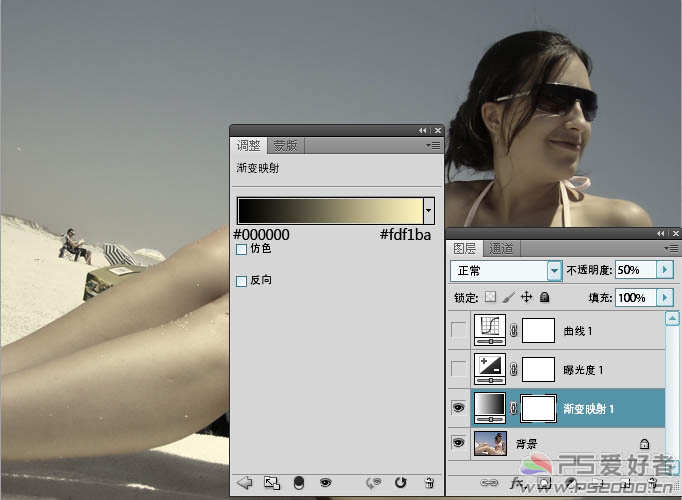Click the return to adjustment list arrow
The image size is (682, 500).
[245, 483]
